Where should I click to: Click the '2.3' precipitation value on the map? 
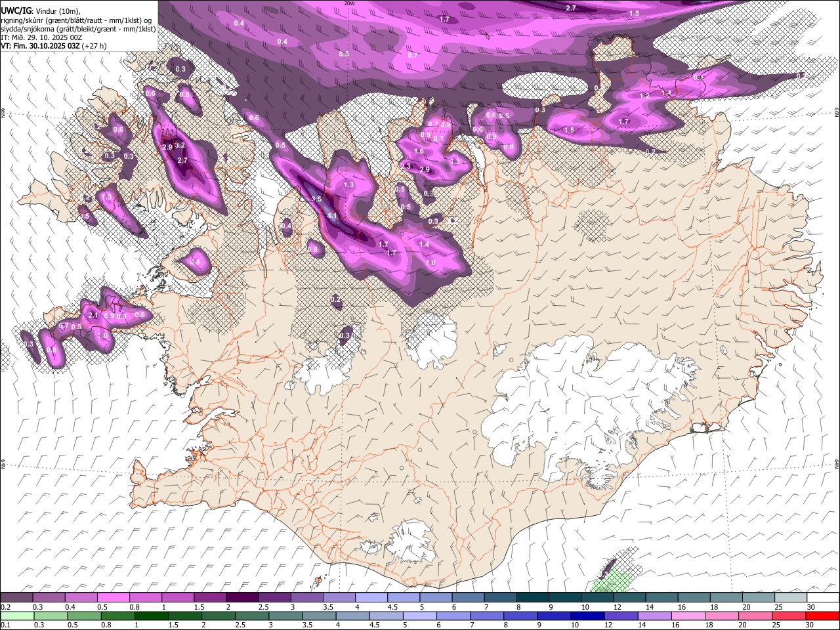click(x=406, y=167)
